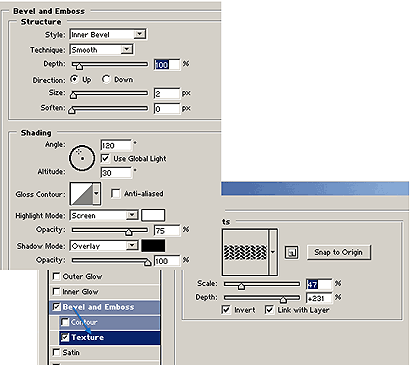Open the black shadow color swatch
The width and height of the screenshot is (410, 365).
(x=153, y=246)
